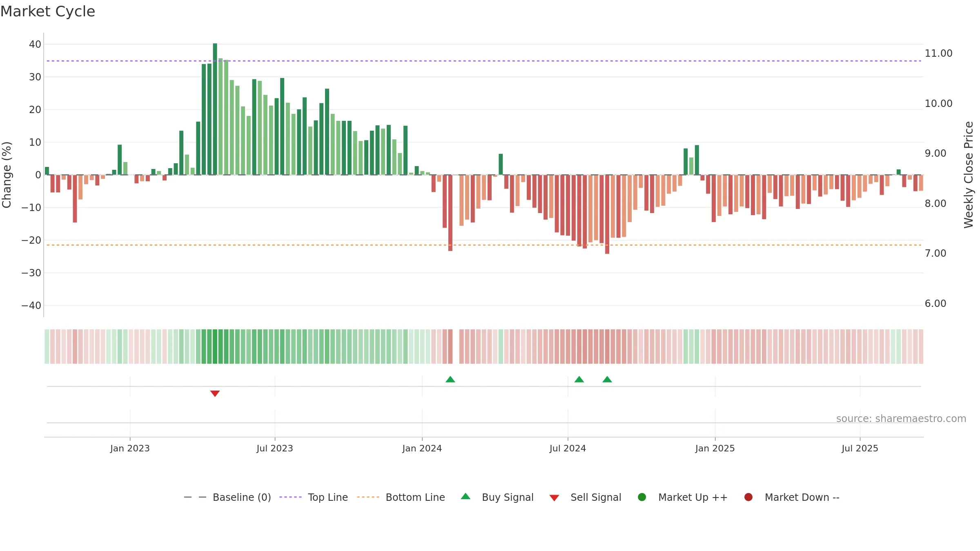Toggle the Baseline (0) legend entry
Image resolution: width=980 pixels, height=551 pixels.
227,497
